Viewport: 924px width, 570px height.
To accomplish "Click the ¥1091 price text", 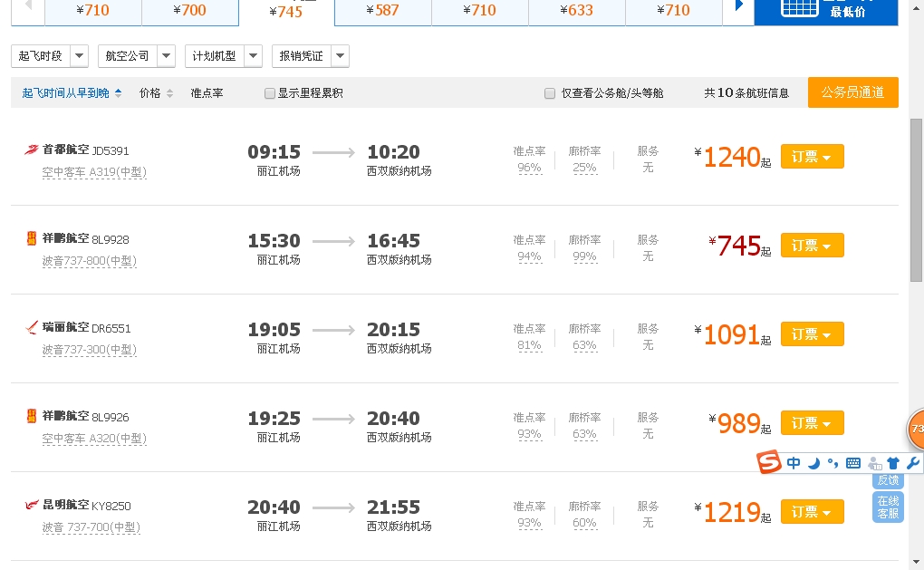I will (732, 334).
